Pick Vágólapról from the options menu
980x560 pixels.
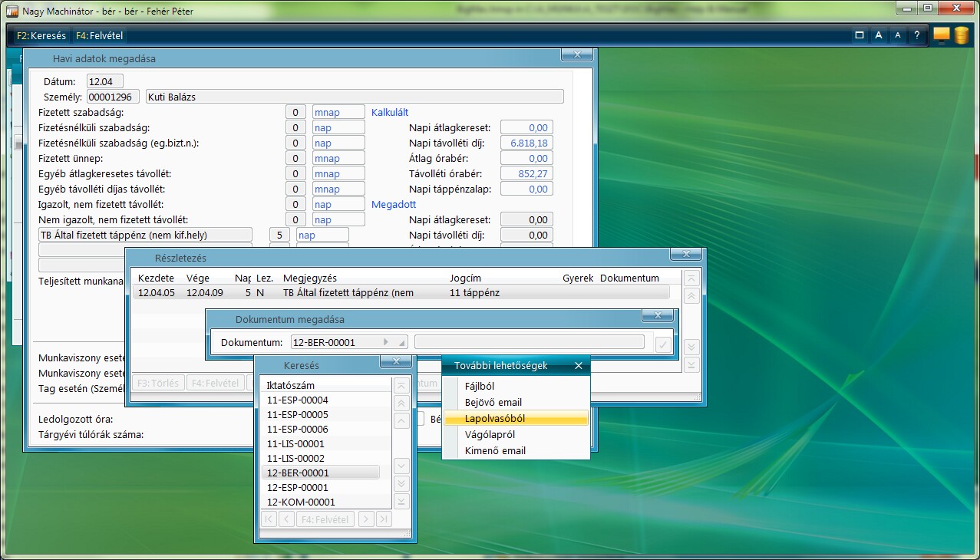(489, 434)
